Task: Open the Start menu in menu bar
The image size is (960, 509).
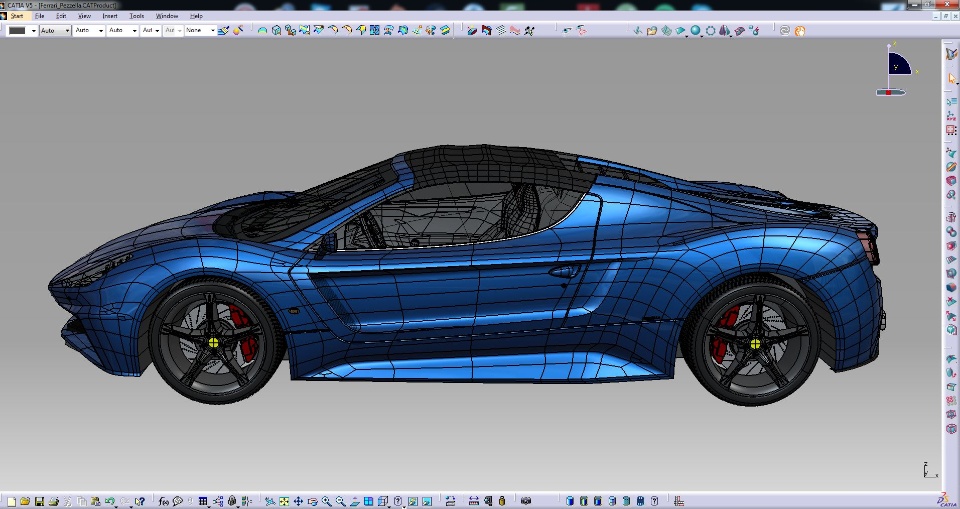Action: click(17, 16)
